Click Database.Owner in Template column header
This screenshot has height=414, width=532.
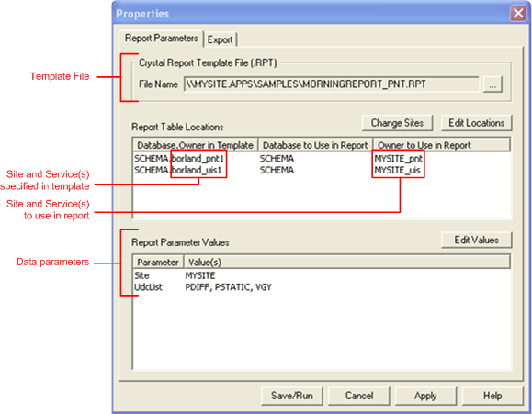pyautogui.click(x=195, y=145)
